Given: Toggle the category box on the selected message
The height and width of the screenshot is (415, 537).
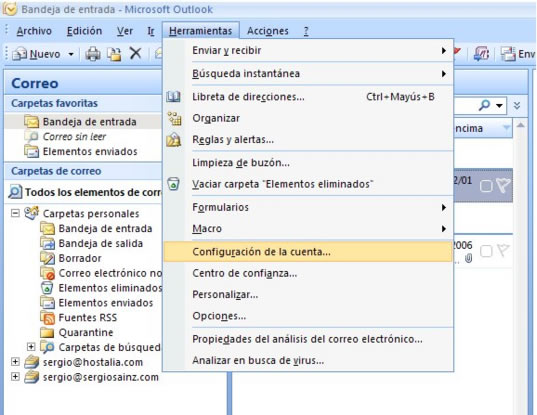Looking at the screenshot, I should tap(486, 186).
